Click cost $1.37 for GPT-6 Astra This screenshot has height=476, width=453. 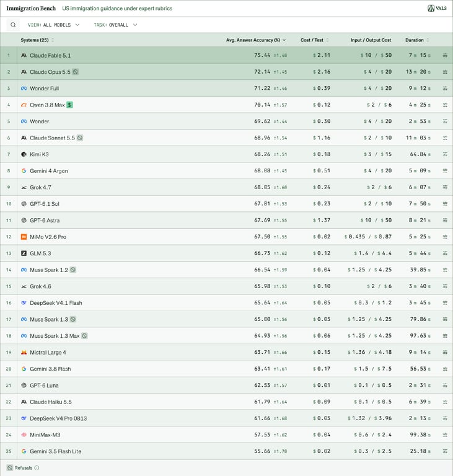click(322, 220)
